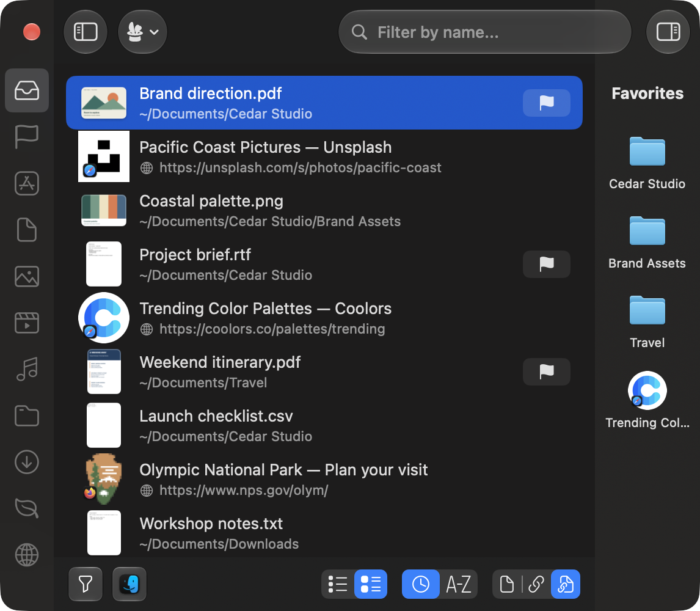Image resolution: width=700 pixels, height=611 pixels.
Task: Toggle the right Favorites sidebar button
Action: pos(668,32)
